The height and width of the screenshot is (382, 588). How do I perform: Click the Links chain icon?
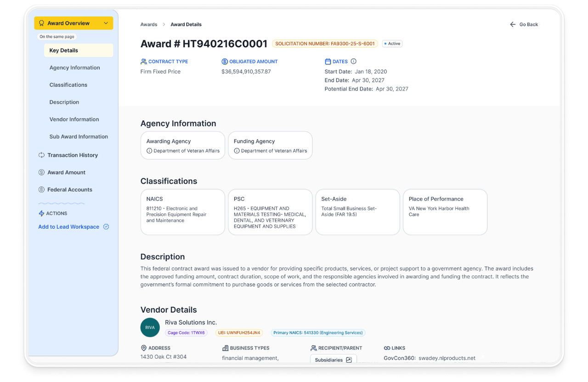[387, 348]
